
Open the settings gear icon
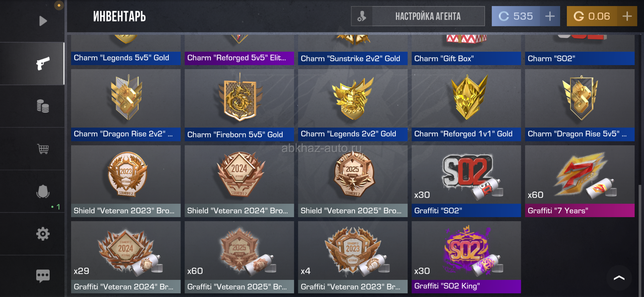tap(43, 234)
